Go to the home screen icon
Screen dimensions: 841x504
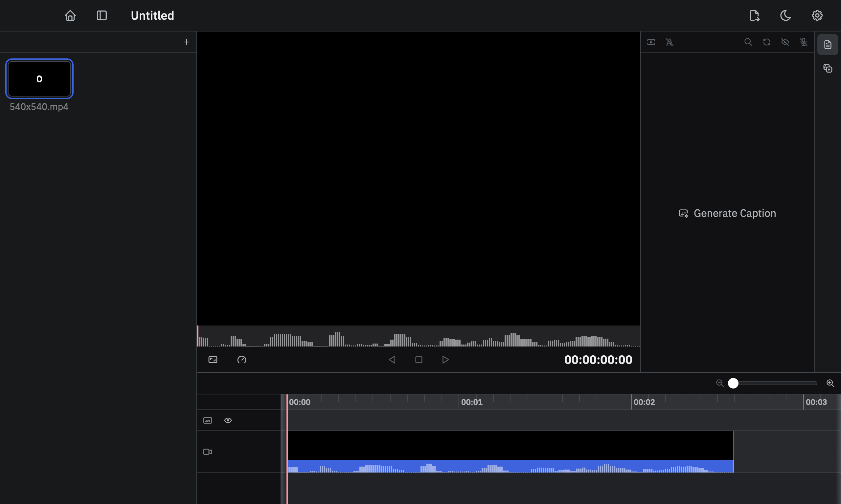point(70,16)
